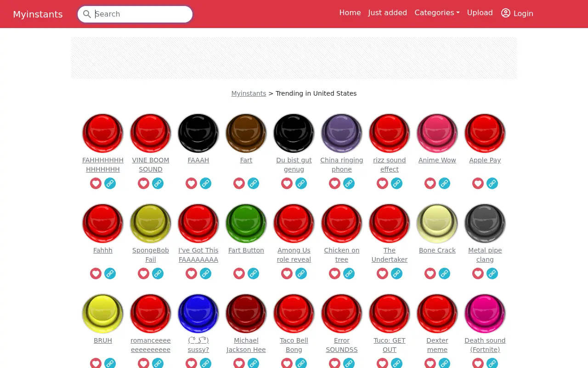Play the blue sussy? sound button
This screenshot has width=588, height=368.
click(x=198, y=313)
